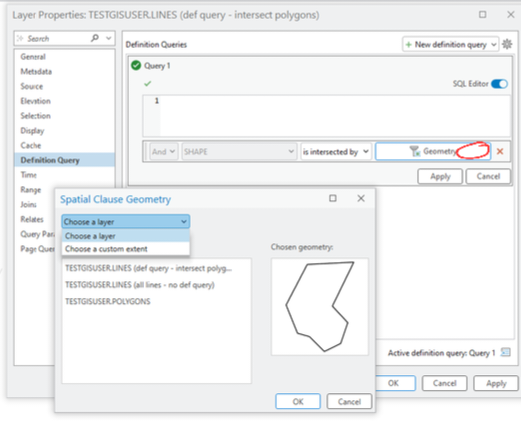Screen dimensions: 521x426
Task: Confirm Spatial Clause Geometry with OK
Action: pos(298,401)
